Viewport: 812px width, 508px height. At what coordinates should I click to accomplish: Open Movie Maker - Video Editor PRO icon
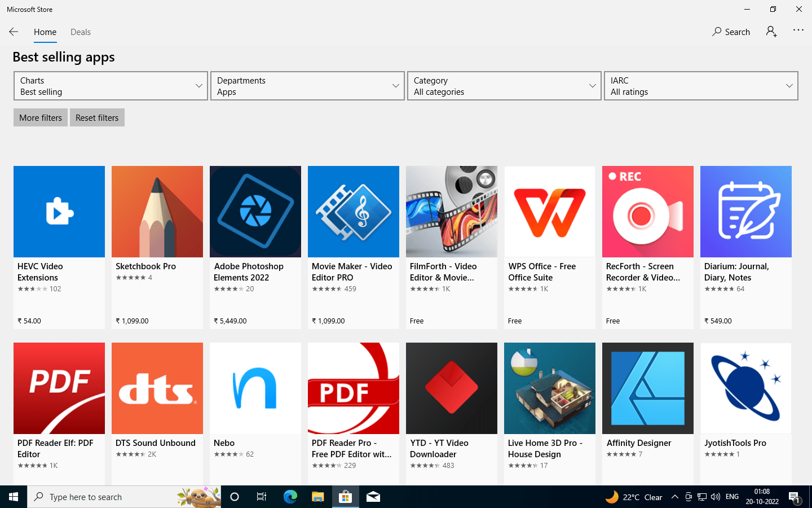(354, 212)
